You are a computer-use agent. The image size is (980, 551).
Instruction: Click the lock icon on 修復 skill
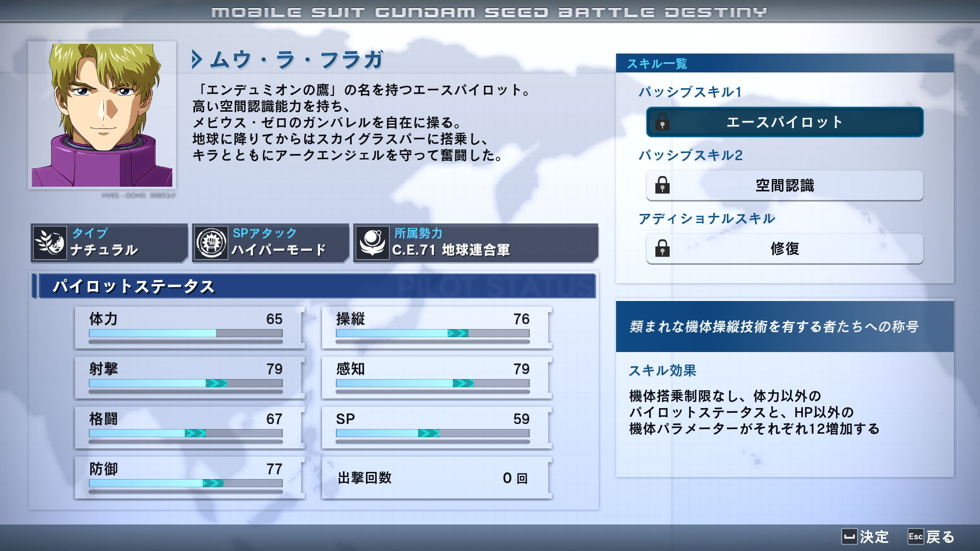pos(662,248)
